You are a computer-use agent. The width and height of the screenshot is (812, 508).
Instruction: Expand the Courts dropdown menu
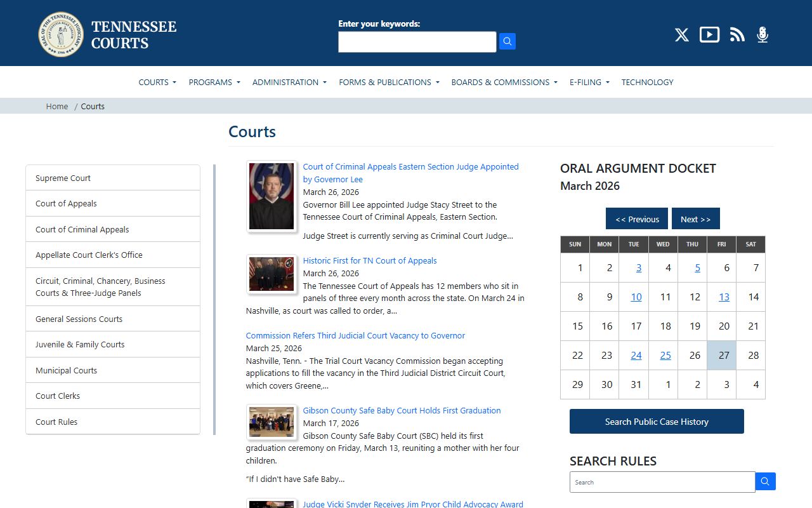pyautogui.click(x=157, y=82)
